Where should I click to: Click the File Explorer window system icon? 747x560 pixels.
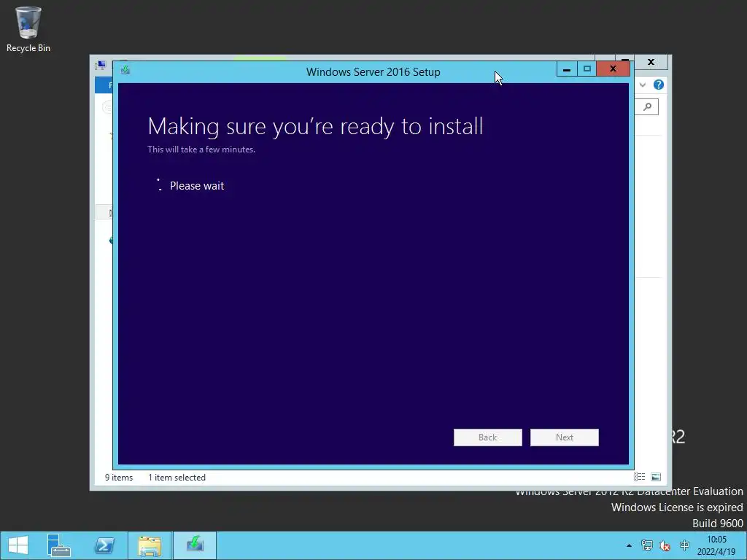pyautogui.click(x=101, y=65)
